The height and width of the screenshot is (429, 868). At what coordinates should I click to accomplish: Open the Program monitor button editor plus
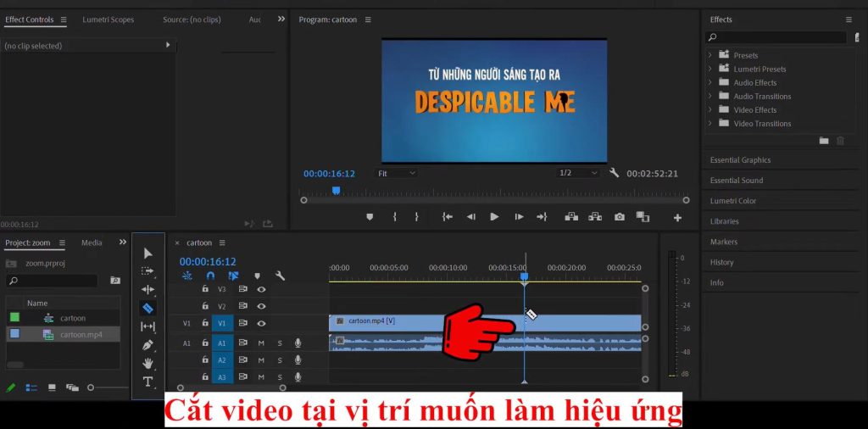[677, 218]
